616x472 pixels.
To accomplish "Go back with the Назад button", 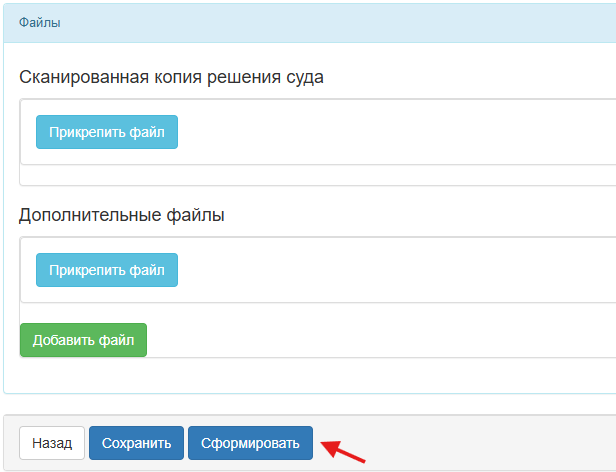I will (x=52, y=443).
